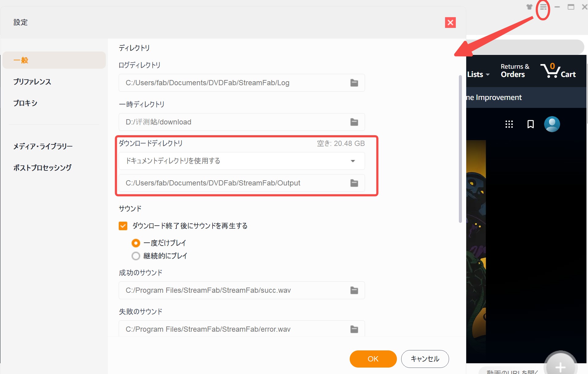Browse file for failure sound error.wav
Image resolution: width=588 pixels, height=374 pixels.
click(x=354, y=329)
